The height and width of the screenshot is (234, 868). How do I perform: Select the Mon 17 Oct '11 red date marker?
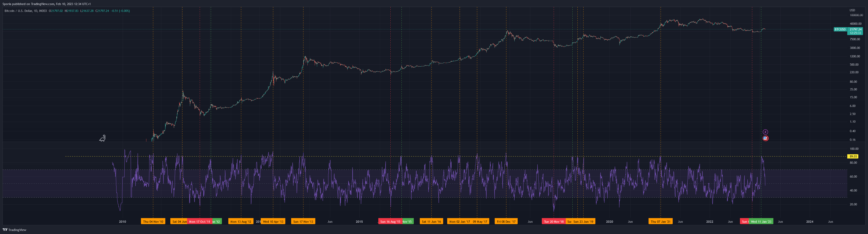[200, 222]
